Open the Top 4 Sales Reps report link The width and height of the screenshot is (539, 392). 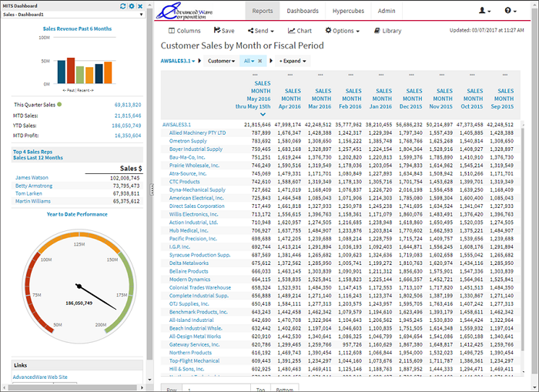38,155
